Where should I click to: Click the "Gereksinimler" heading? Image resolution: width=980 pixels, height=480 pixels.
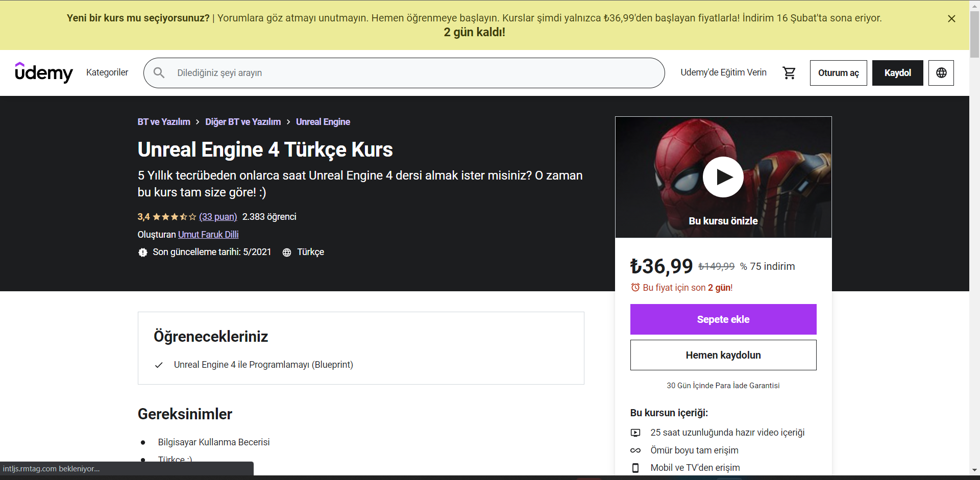[x=185, y=414]
